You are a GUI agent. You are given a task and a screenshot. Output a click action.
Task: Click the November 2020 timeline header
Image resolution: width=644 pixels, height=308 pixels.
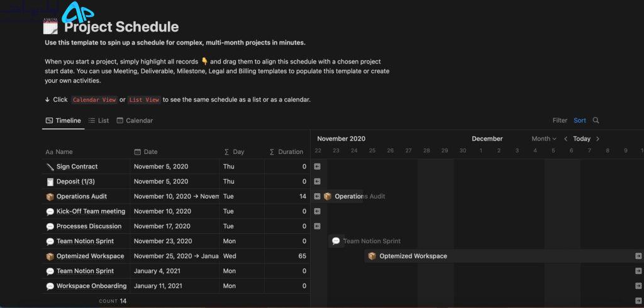pyautogui.click(x=341, y=139)
